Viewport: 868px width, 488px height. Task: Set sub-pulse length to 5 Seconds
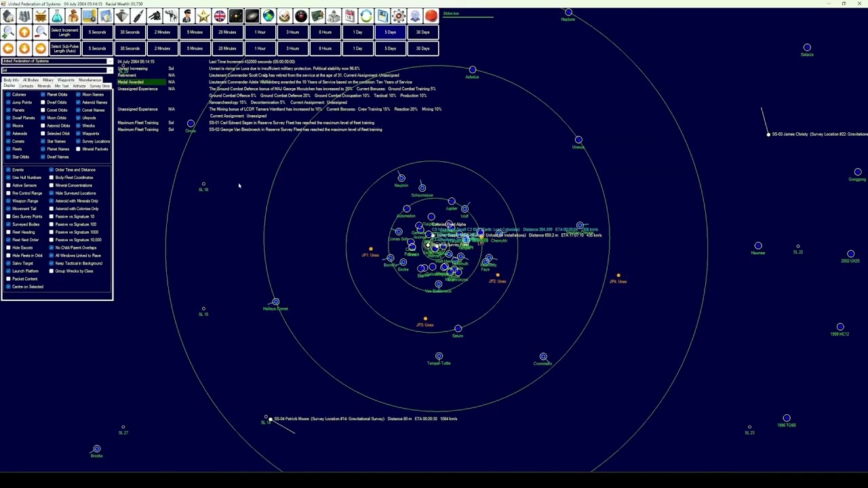(97, 48)
